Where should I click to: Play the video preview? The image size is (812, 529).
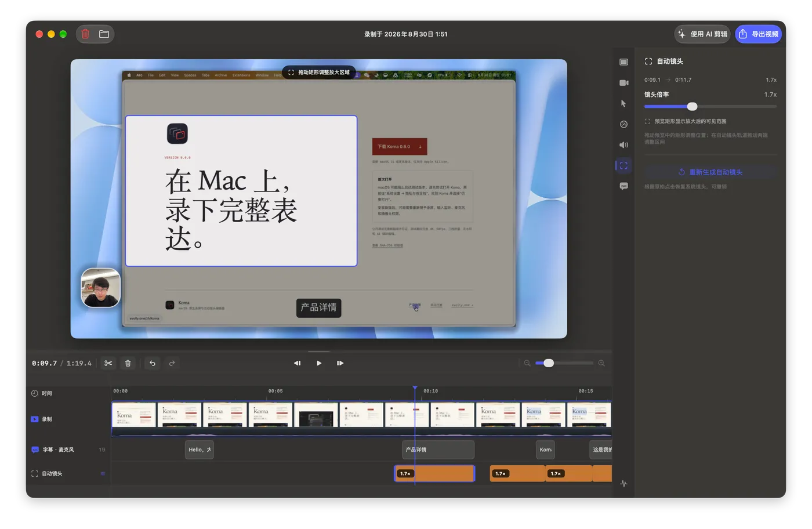(319, 363)
